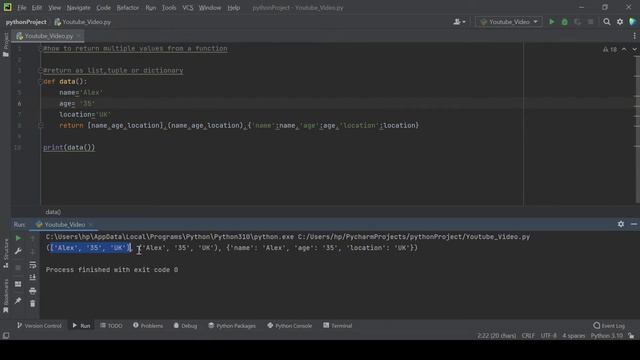The height and width of the screenshot is (360, 640).
Task: Open the View menu
Action: point(54,8)
